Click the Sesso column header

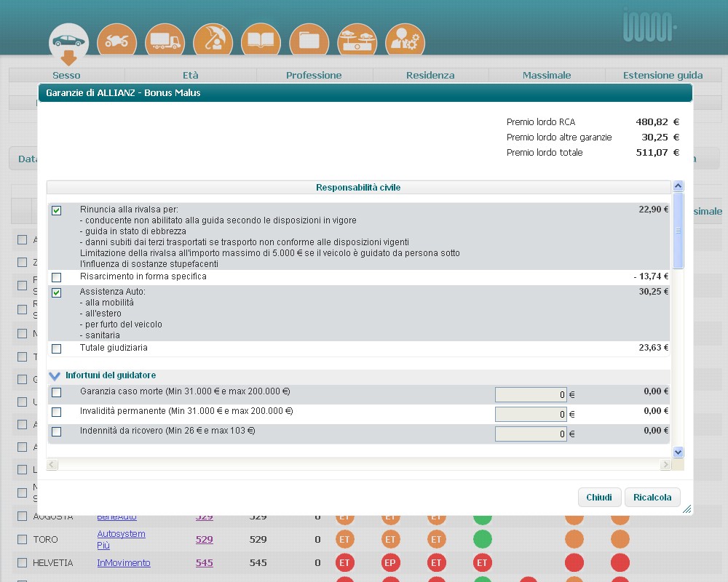point(66,75)
